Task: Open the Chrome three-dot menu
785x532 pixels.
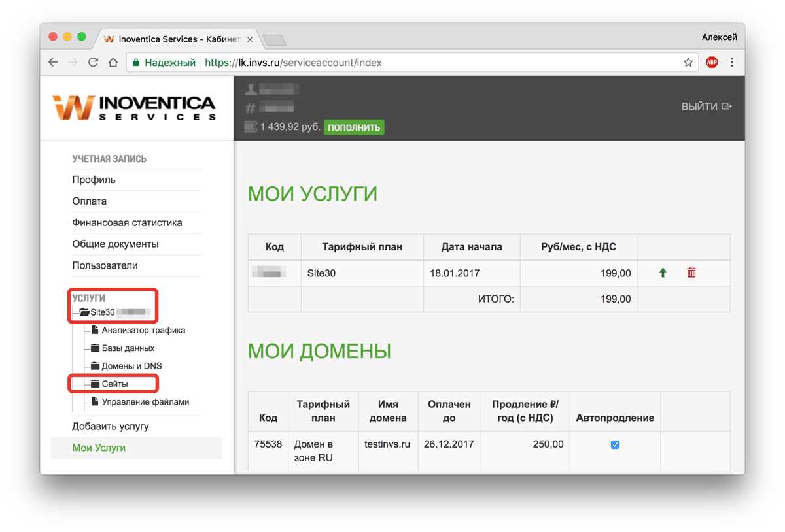Action: click(x=732, y=63)
